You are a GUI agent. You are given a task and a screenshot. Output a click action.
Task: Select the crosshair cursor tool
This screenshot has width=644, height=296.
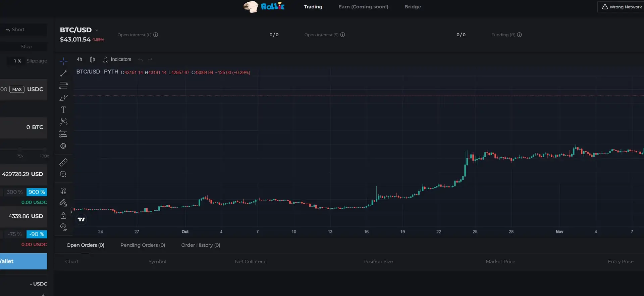[x=63, y=61]
